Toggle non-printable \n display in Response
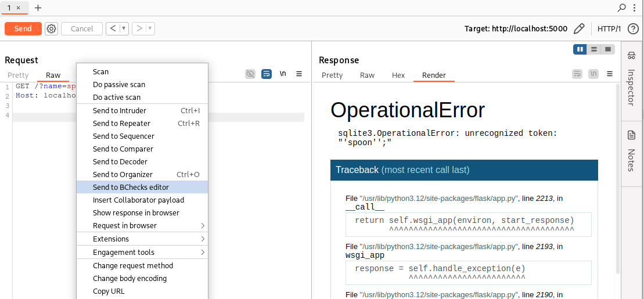Image resolution: width=644 pixels, height=299 pixels. 593,74
